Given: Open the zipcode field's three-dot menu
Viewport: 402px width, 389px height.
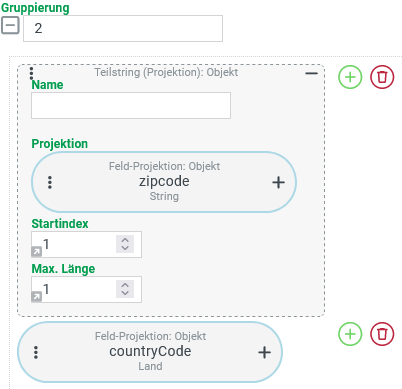Looking at the screenshot, I should 50,182.
